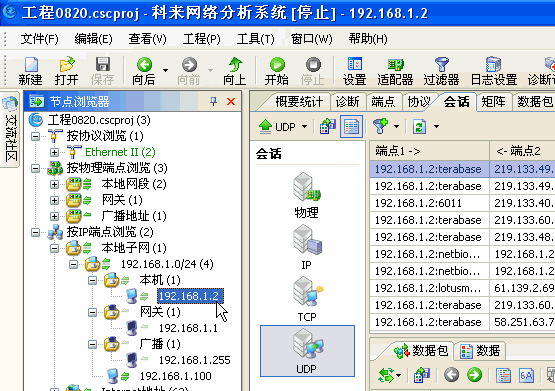Open the 帮助(H) menu
This screenshot has height=391, width=555.
[x=368, y=39]
